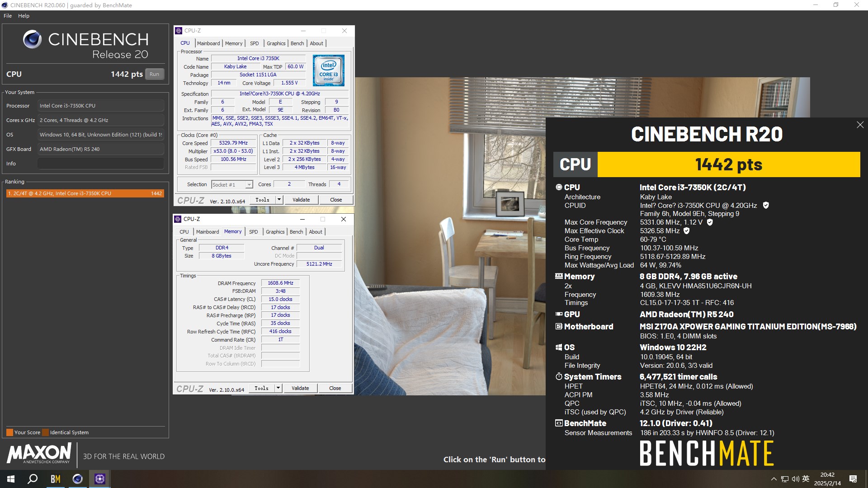Open Windows Search from the taskbar
Viewport: 868px width, 488px height.
click(x=33, y=479)
